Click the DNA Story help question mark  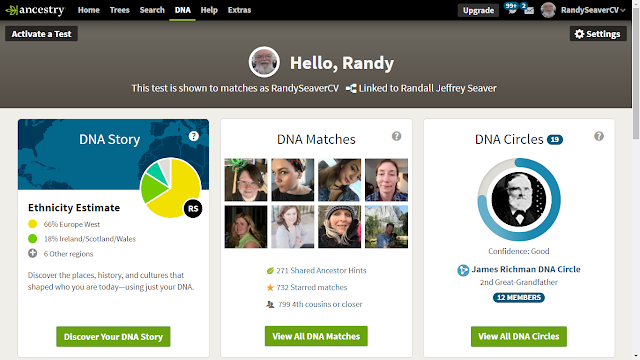(193, 136)
